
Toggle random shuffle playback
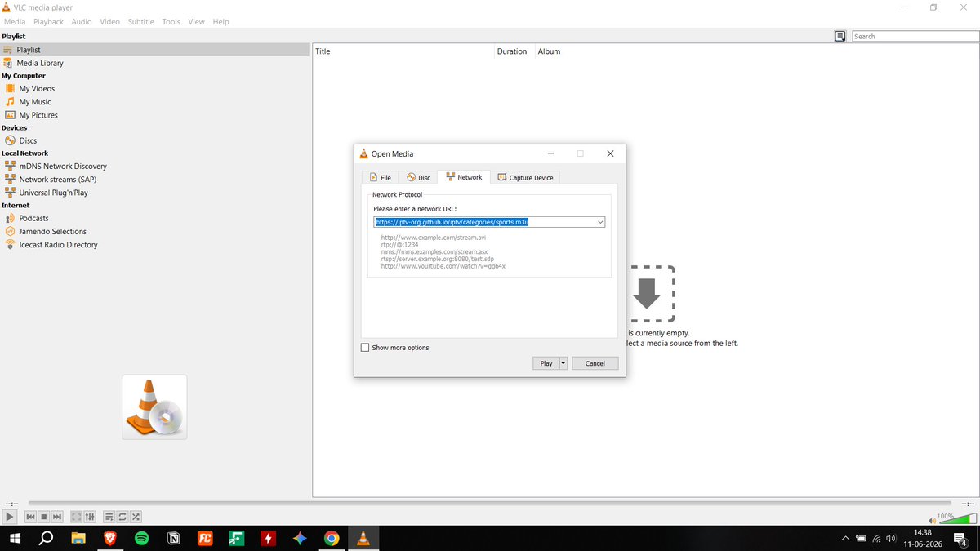pos(136,517)
